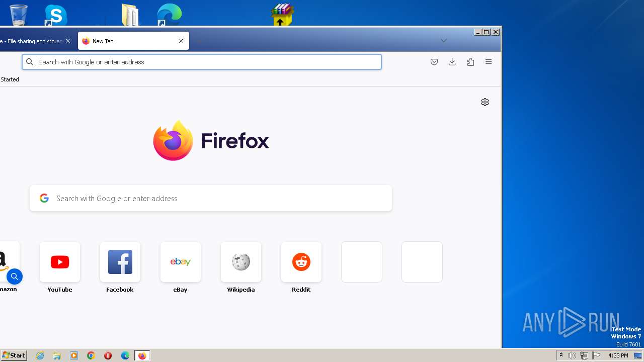Launch Internet Explorer from the taskbar
Image resolution: width=644 pixels, height=362 pixels.
click(x=40, y=355)
